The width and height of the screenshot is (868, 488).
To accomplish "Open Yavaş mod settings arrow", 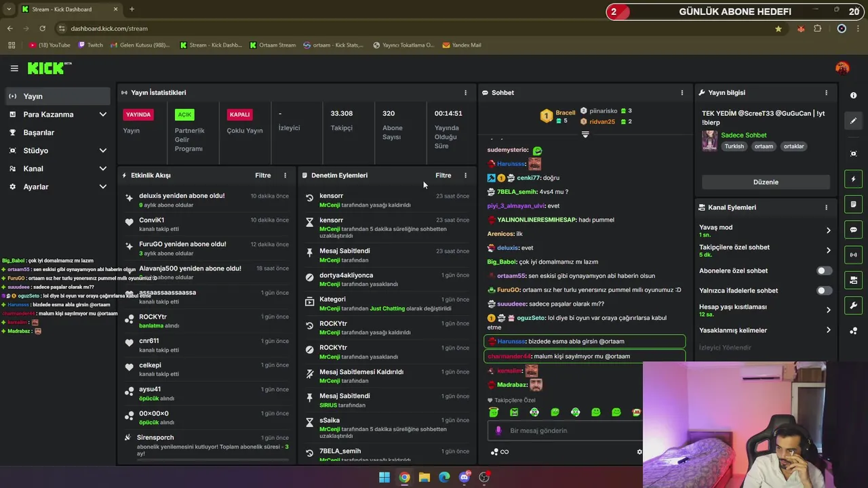I will [828, 230].
